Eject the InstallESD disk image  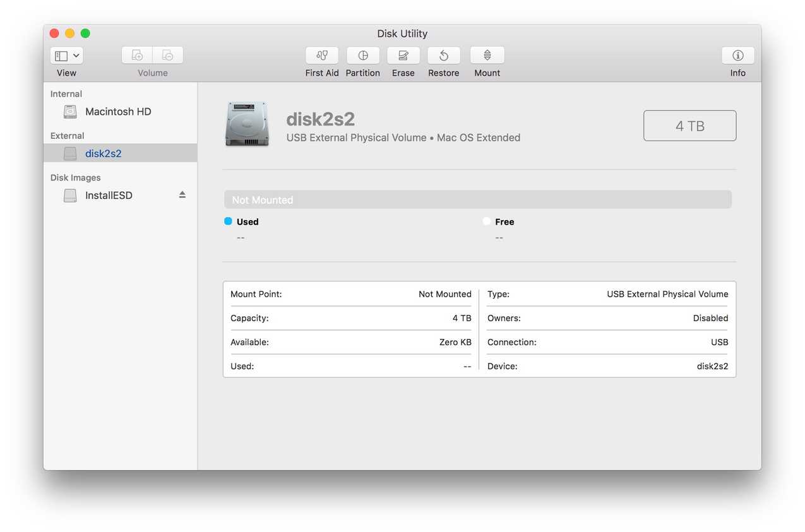point(182,195)
